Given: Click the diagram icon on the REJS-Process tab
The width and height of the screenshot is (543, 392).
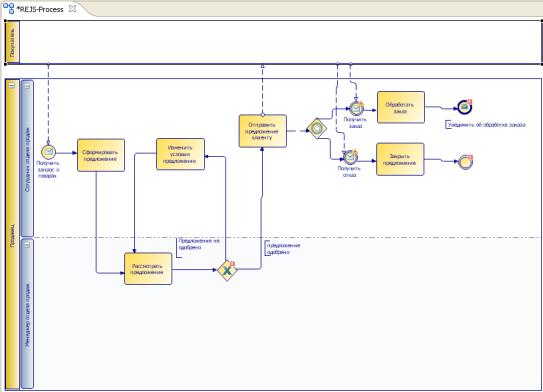Looking at the screenshot, I should click(x=8, y=9).
